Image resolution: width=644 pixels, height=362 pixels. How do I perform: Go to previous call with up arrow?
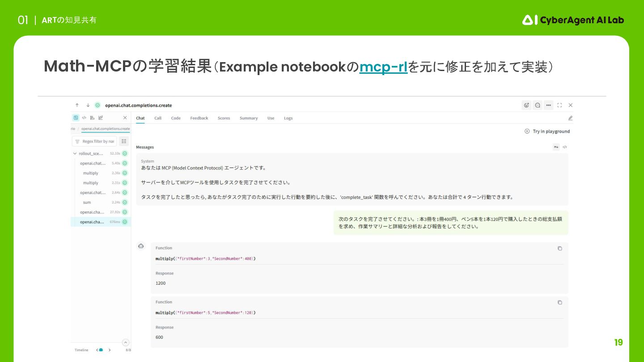(x=77, y=105)
